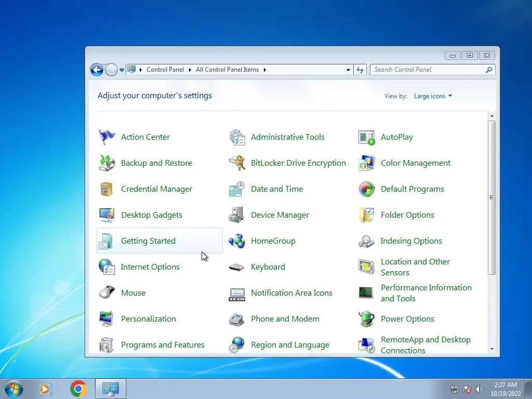Click the Device Manager link text
532x399 pixels.
[x=280, y=215]
